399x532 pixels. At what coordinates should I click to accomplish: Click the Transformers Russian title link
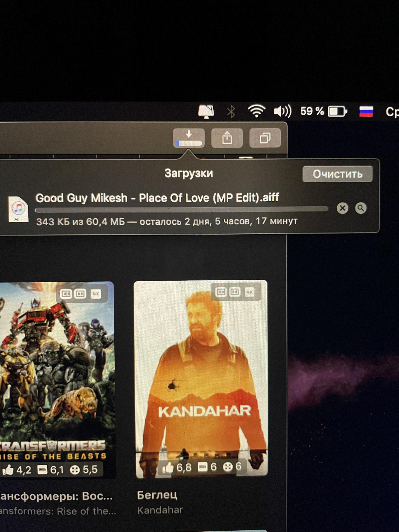(56, 496)
